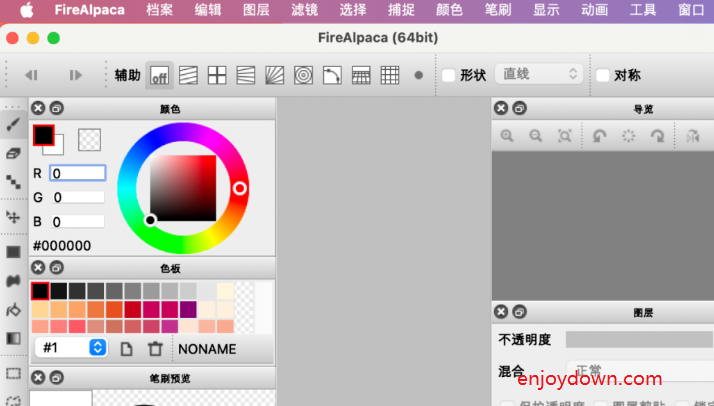Enable 3D perspective snap guide
This screenshot has height=406, width=714.
click(361, 75)
